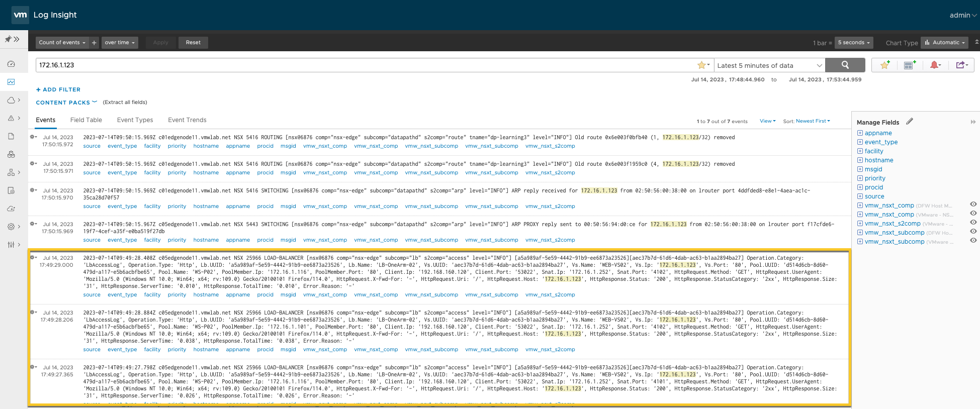Open the Explore Logs chart icon in the sidebar
The height and width of the screenshot is (409, 980).
pyautogui.click(x=11, y=82)
